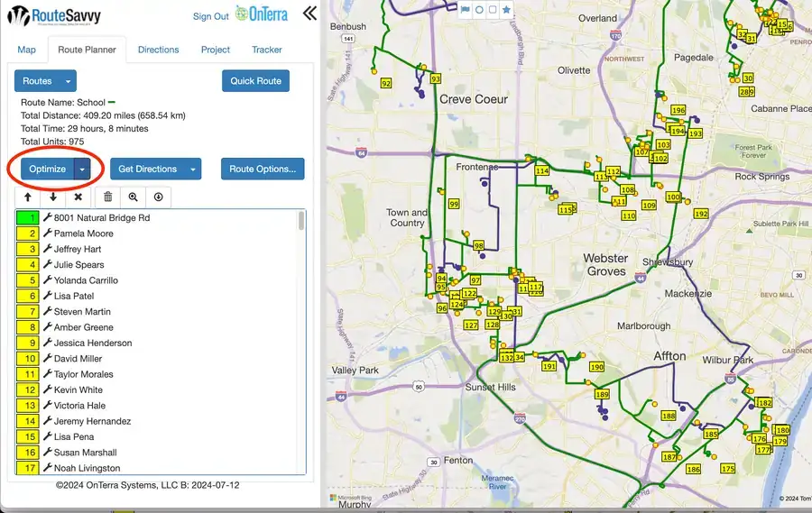
Task: Click the RouteSavvy logo
Action: tap(54, 16)
